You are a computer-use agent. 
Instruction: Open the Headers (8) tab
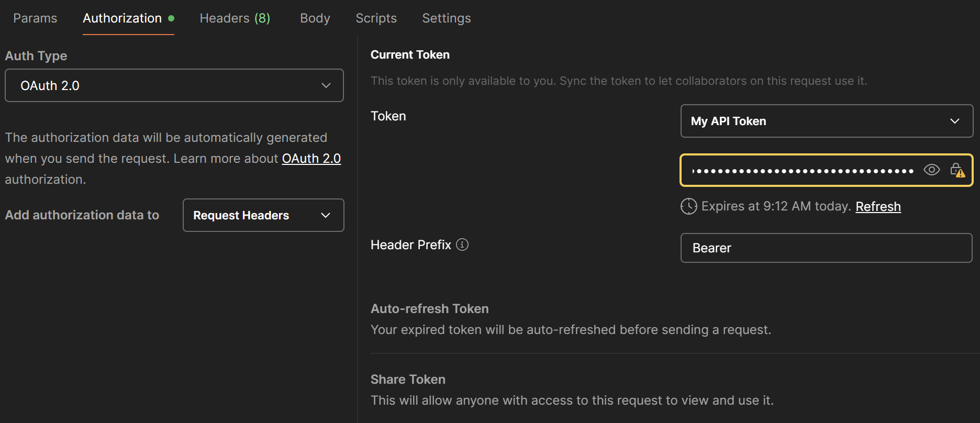point(235,18)
